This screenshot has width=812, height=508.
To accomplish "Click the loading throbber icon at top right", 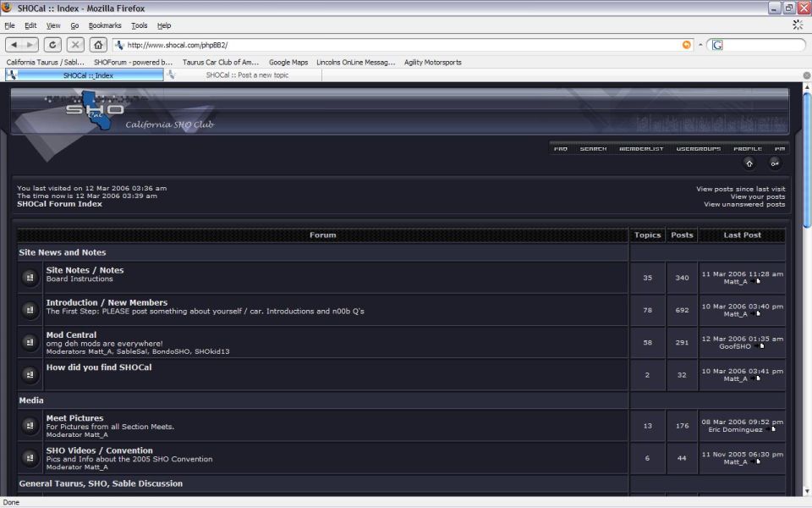I will pos(798,25).
